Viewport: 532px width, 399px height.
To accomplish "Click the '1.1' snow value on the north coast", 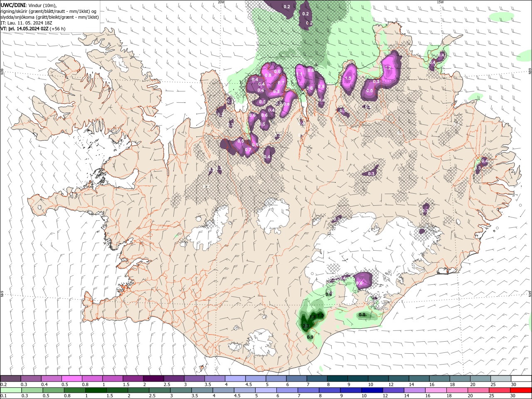I will (x=299, y=74).
